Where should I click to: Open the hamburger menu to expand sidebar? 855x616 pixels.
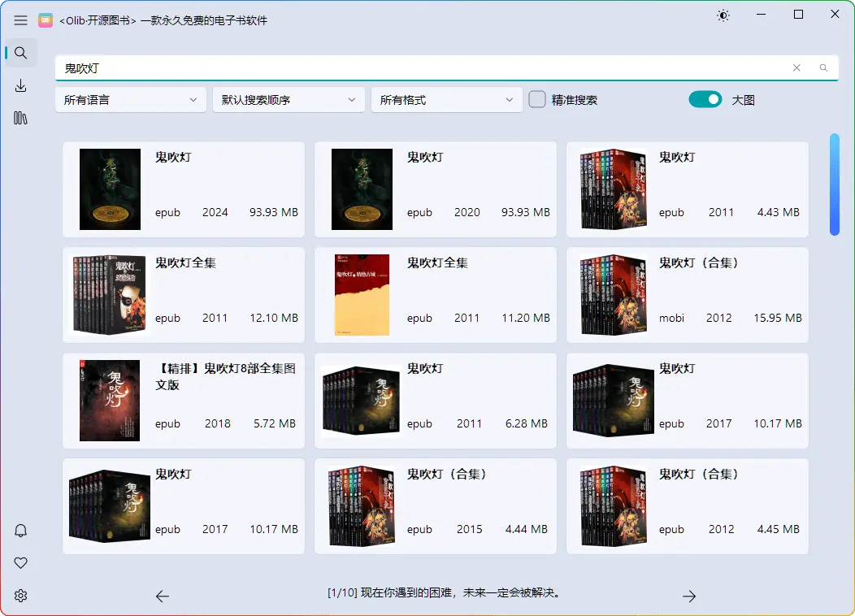pyautogui.click(x=20, y=20)
